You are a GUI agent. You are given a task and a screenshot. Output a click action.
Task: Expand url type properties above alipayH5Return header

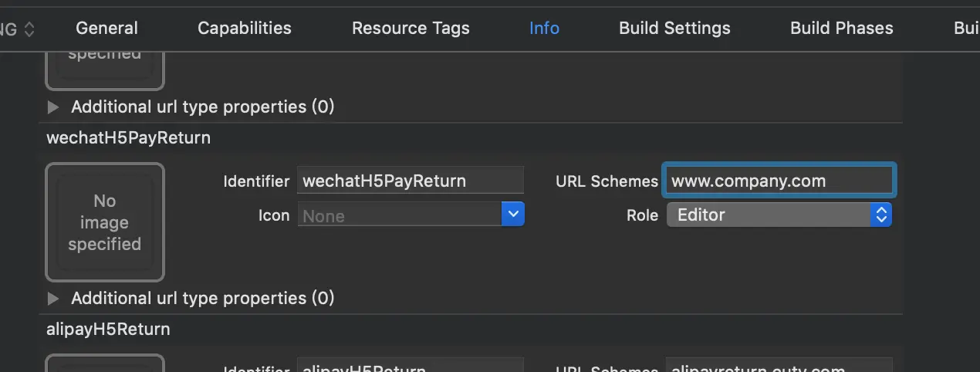pos(53,299)
